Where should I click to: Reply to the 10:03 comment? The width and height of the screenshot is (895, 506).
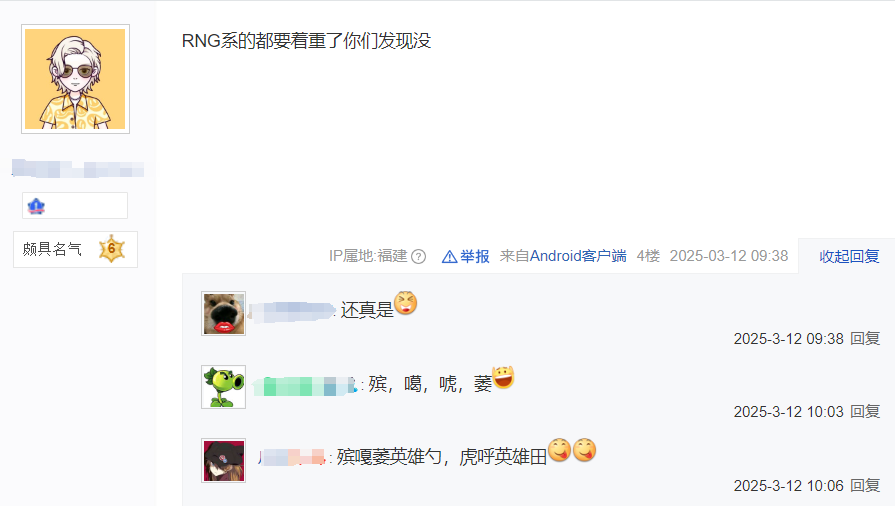pos(865,412)
